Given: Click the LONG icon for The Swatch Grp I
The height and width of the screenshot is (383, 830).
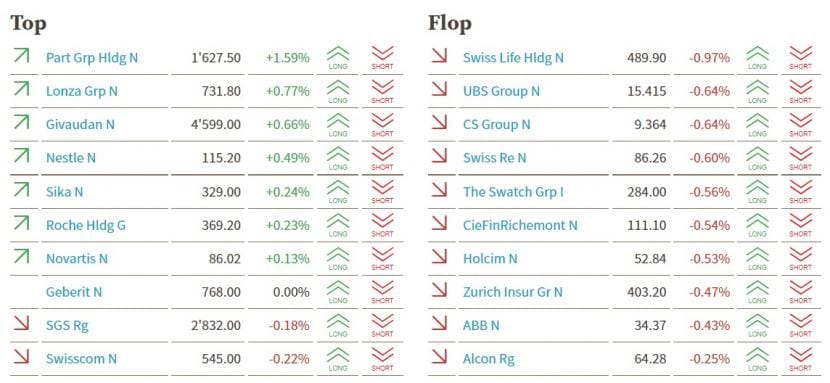Looking at the screenshot, I should tap(757, 192).
